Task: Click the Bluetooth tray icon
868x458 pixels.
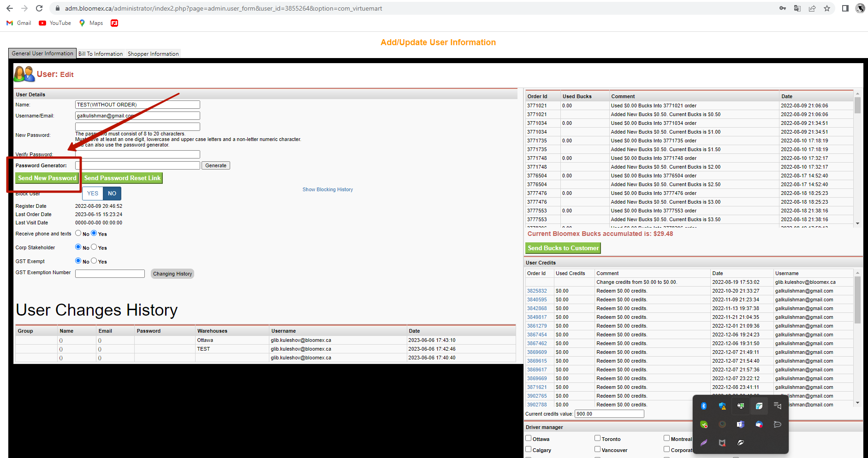Action: pos(704,406)
